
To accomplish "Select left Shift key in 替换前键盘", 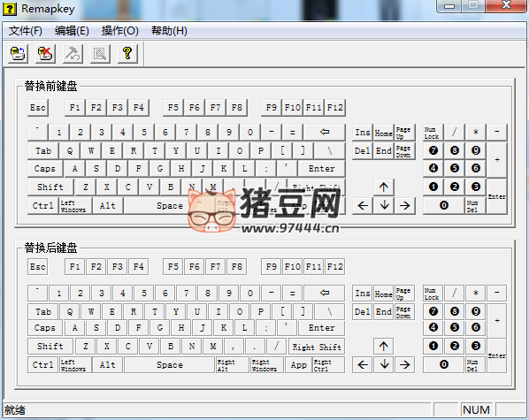I will coord(50,187).
